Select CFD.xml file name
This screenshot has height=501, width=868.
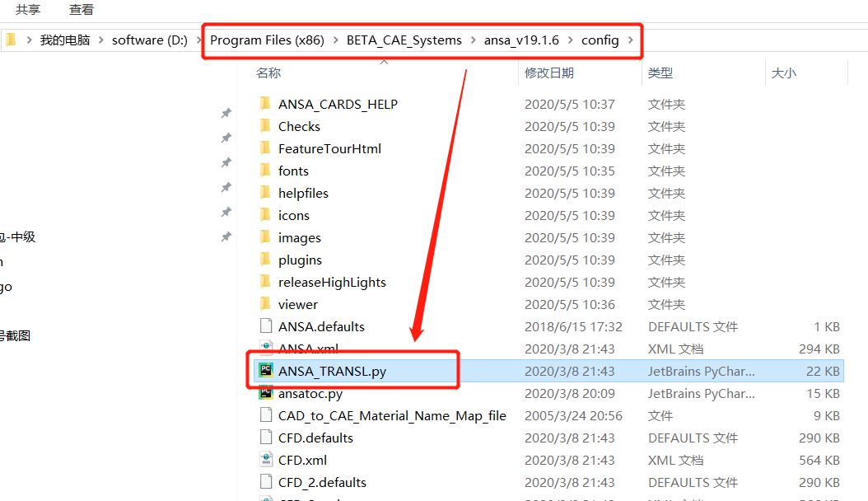coord(302,460)
